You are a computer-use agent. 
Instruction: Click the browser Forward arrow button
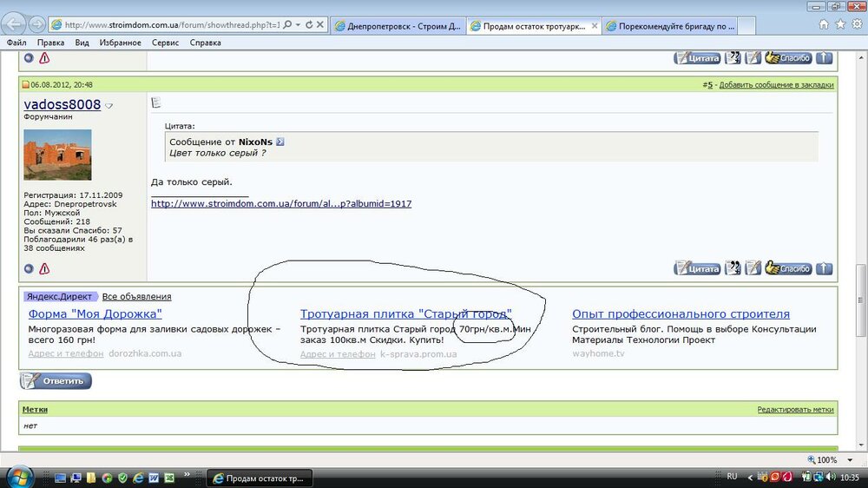(x=36, y=25)
